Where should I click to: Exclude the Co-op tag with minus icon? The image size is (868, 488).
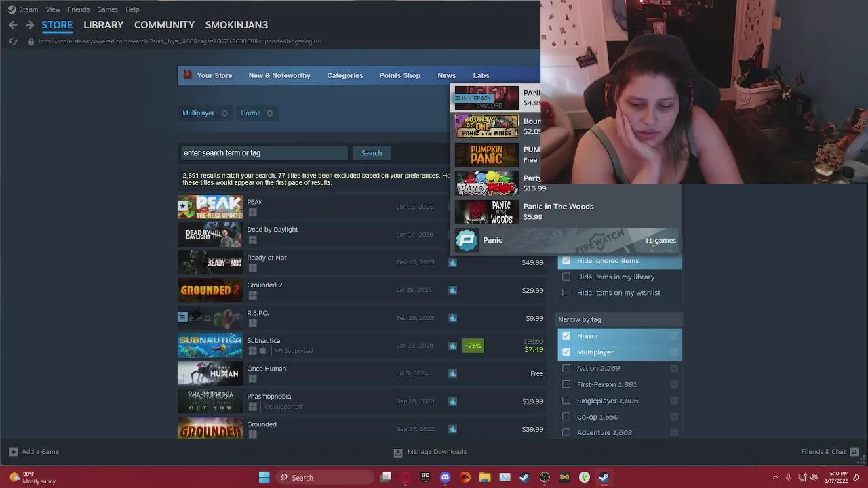point(674,417)
